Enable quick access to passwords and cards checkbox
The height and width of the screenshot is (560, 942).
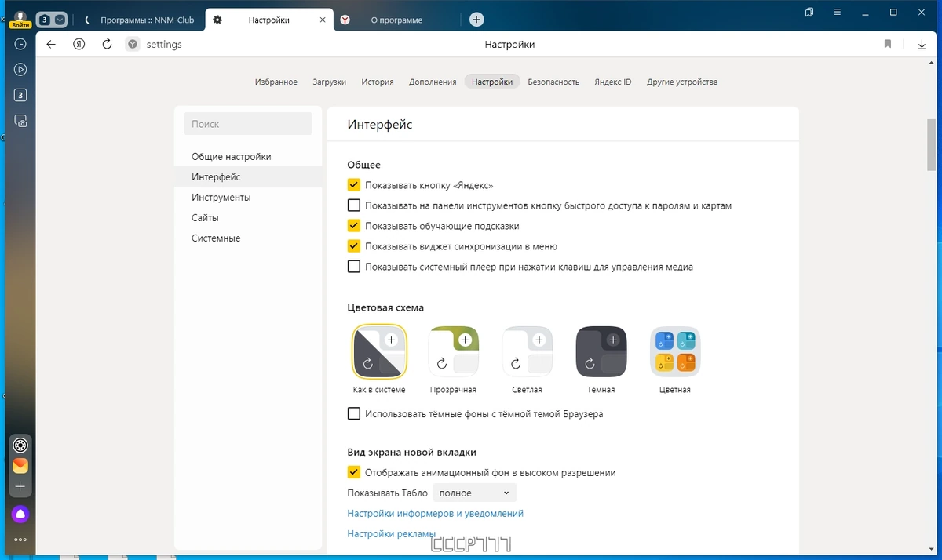click(x=354, y=205)
